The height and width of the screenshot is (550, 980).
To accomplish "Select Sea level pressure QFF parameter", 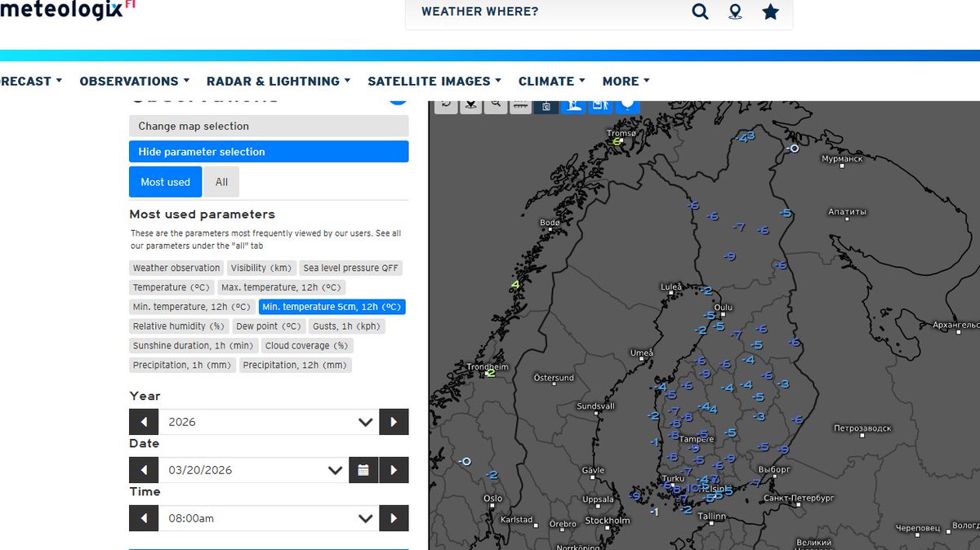I will click(x=351, y=268).
